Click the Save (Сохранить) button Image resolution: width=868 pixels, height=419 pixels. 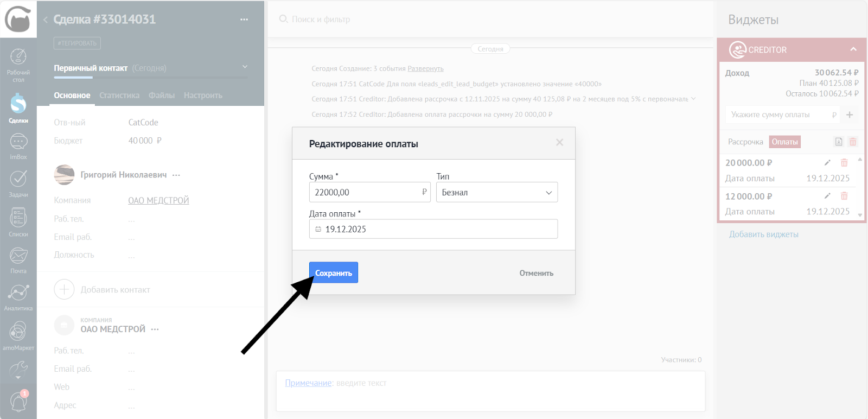click(334, 273)
